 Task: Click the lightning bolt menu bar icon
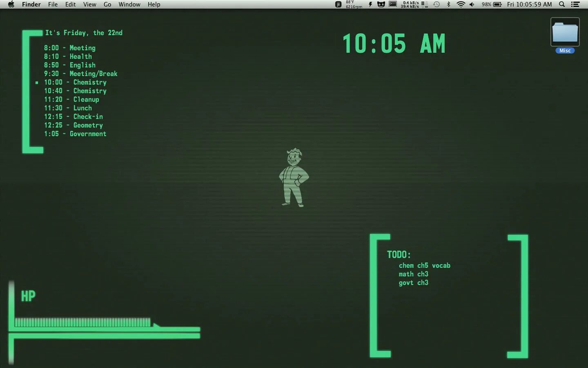pyautogui.click(x=370, y=4)
